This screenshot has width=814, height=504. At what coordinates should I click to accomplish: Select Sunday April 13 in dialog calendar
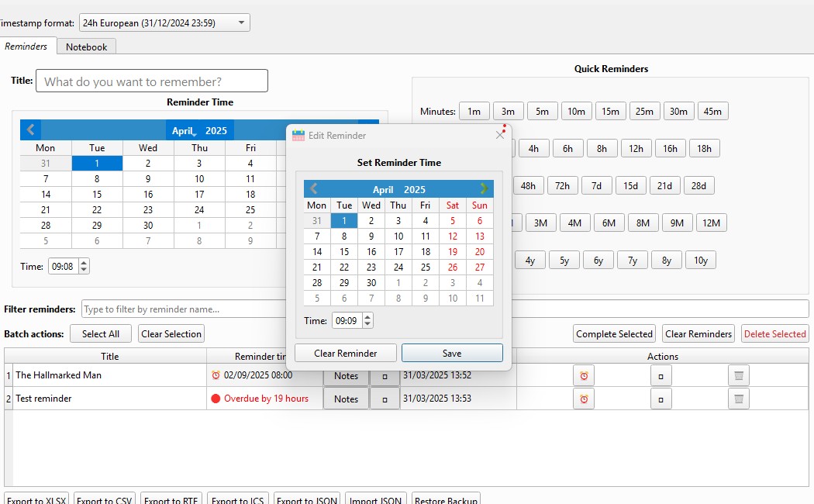[480, 236]
